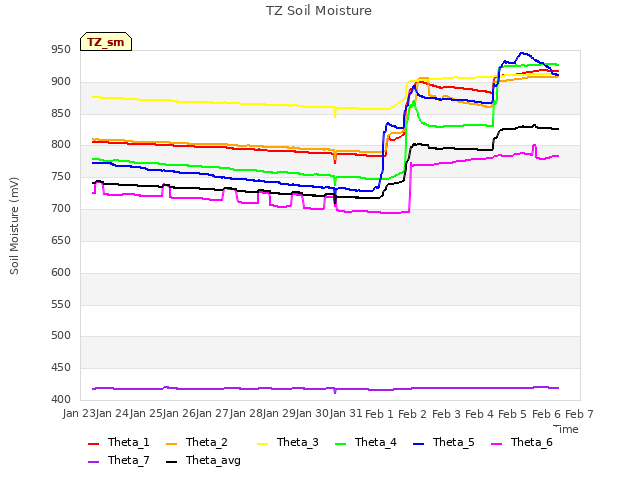640x480 pixels.
Task: Click the Jan 27 x-axis date label
Action: tap(212, 413)
